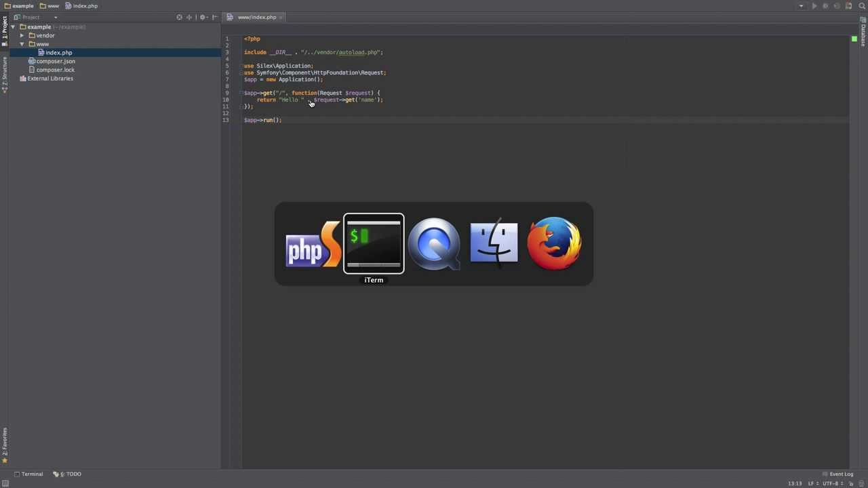Screen dimensions: 868x488
Task: Open the LF line separator selector
Action: (x=813, y=484)
